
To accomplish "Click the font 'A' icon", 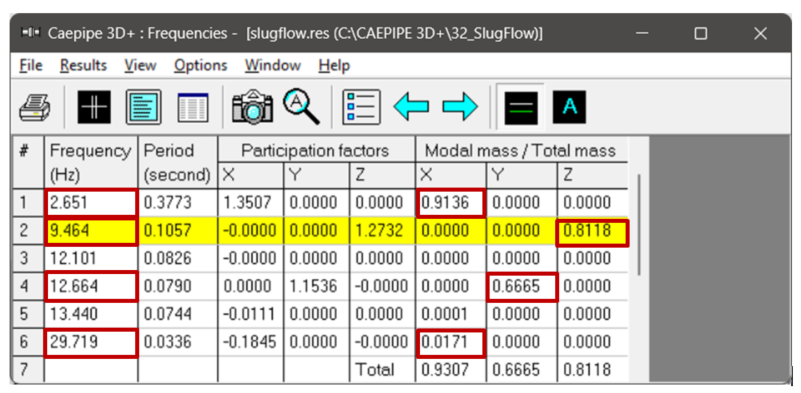I will tap(569, 107).
